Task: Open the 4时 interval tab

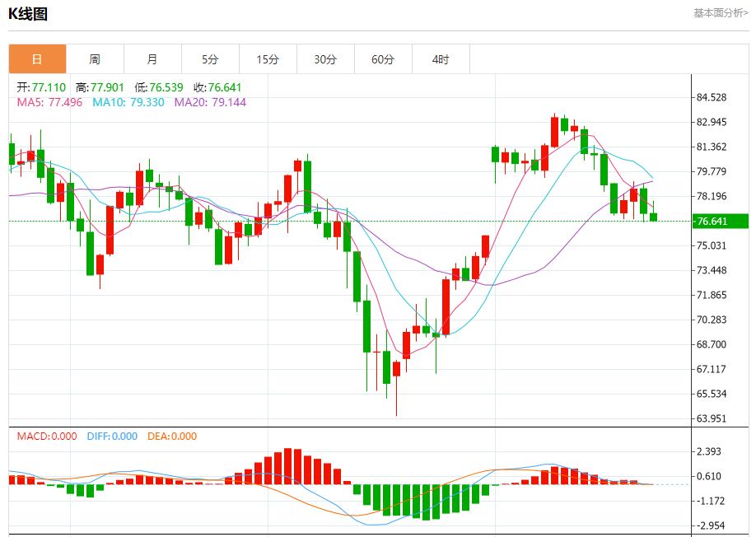Action: 441,58
